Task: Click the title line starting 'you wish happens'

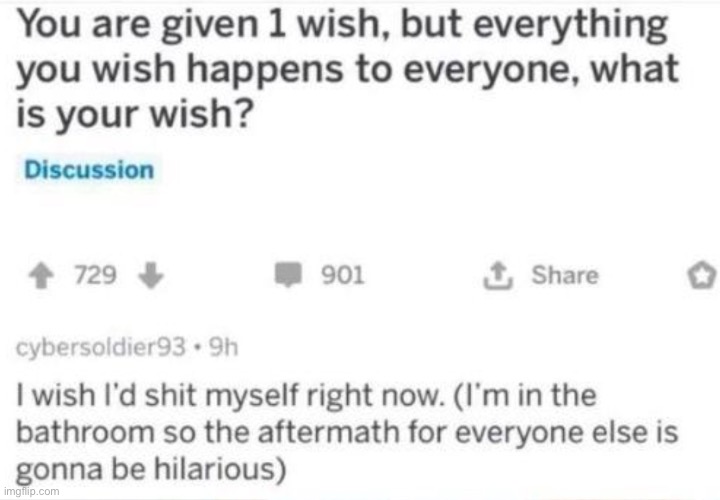Action: pos(348,70)
